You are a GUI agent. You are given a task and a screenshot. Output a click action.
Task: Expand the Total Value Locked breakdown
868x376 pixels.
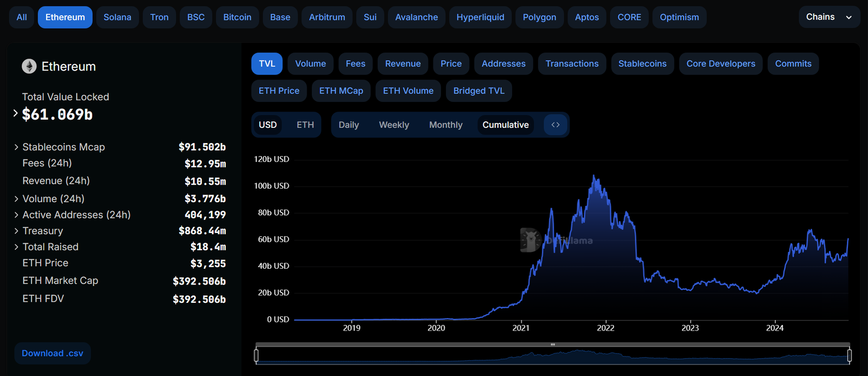pos(15,113)
